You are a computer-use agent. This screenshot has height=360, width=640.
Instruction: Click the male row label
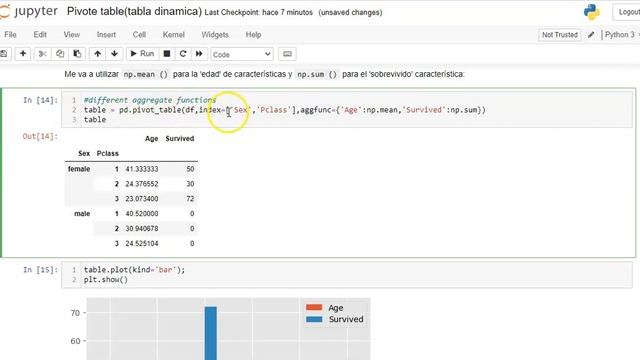[82, 214]
